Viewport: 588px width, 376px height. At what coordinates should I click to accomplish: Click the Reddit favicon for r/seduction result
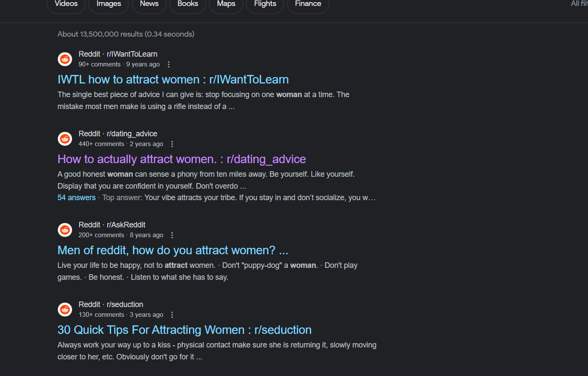[x=65, y=310]
